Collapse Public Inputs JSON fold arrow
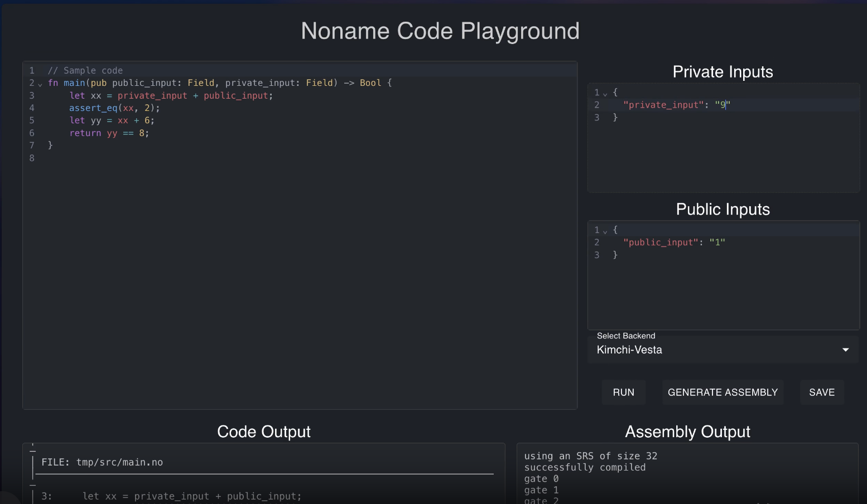 point(605,231)
